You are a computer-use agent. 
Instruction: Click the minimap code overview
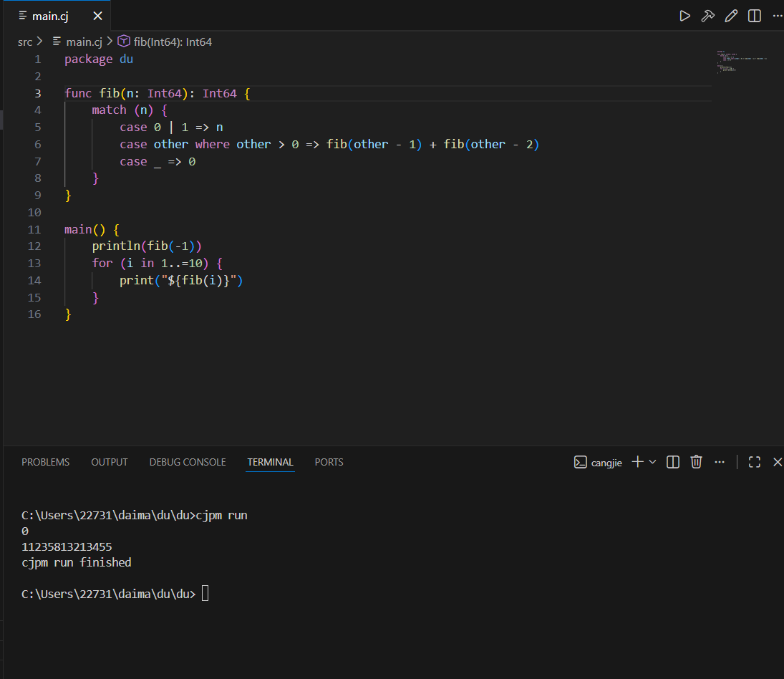(742, 62)
